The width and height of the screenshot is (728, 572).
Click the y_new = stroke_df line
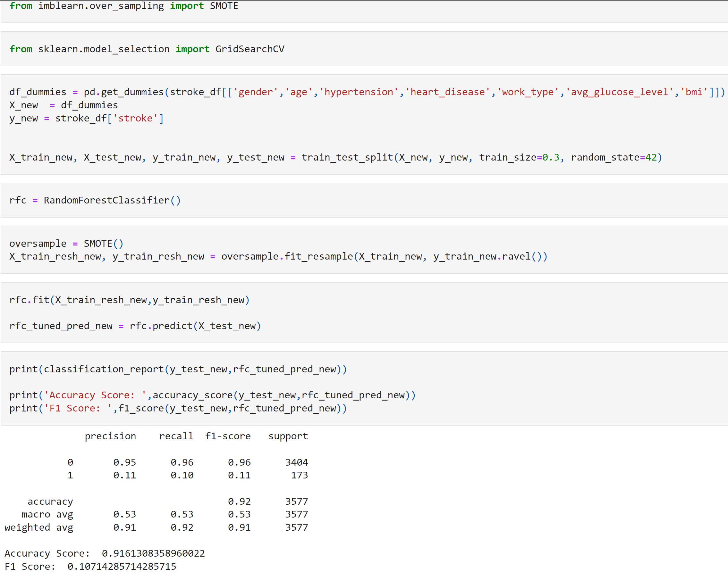[x=86, y=118]
